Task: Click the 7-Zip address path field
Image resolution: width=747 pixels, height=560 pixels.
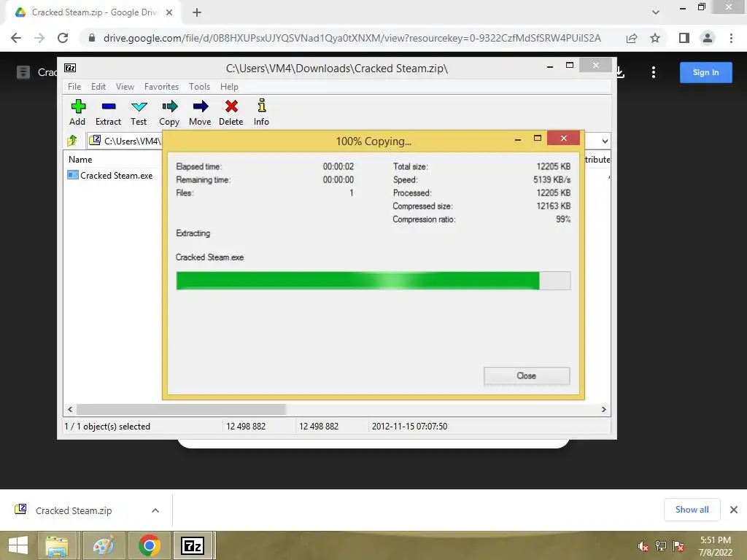Action: 125,141
